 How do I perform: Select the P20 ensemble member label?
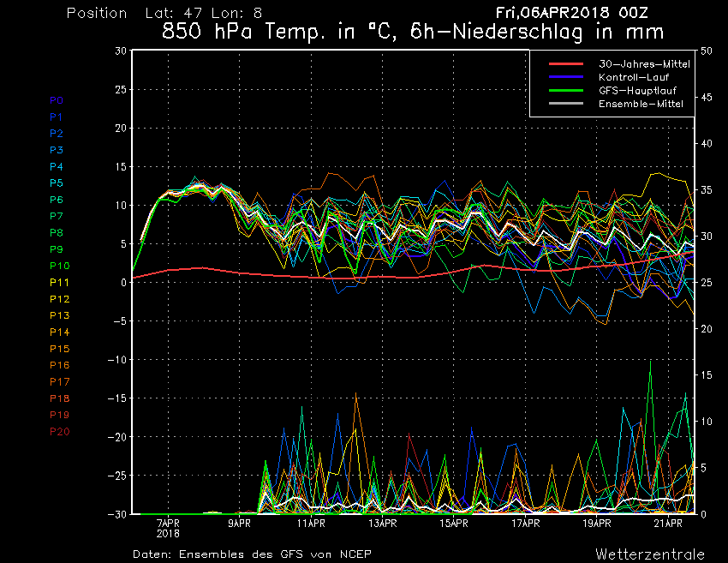59,431
